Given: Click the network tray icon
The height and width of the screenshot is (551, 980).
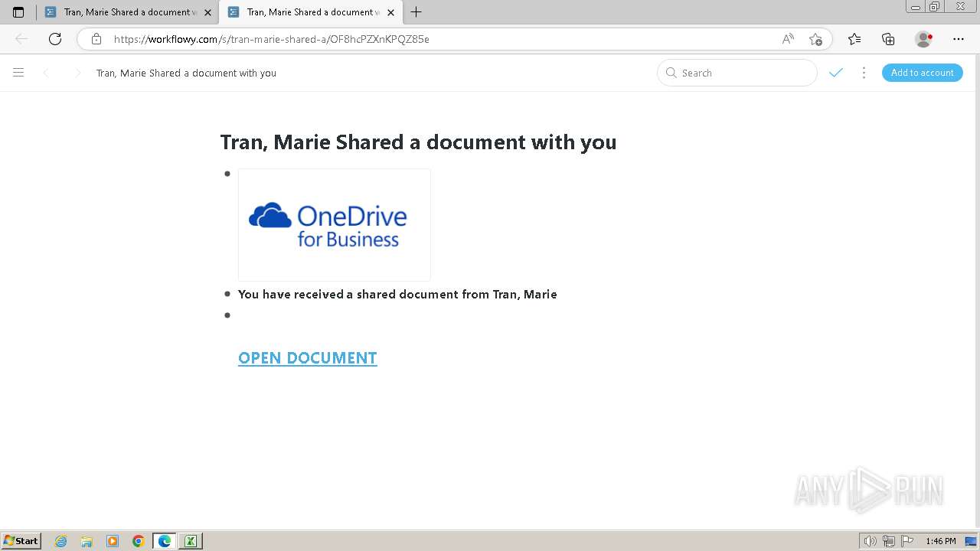Looking at the screenshot, I should coord(889,541).
